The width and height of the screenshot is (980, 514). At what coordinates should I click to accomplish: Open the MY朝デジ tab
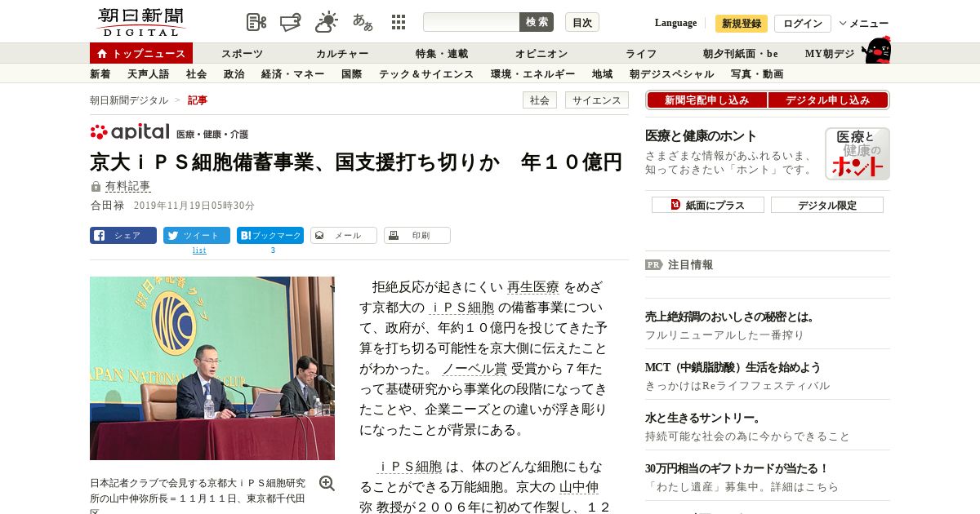pos(830,54)
